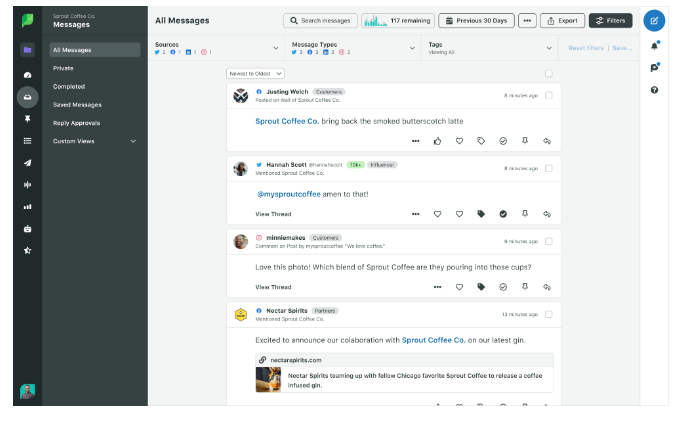696x422 pixels.
Task: Open the bar chart reports icon
Action: click(28, 207)
